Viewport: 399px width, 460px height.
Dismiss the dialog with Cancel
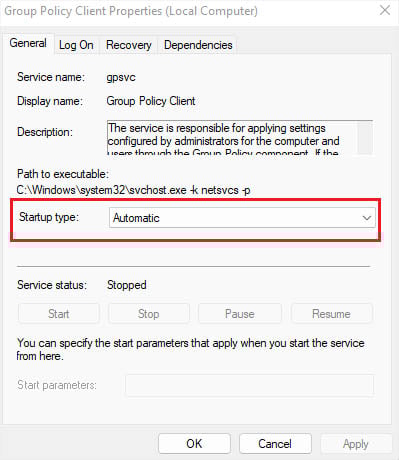point(275,444)
